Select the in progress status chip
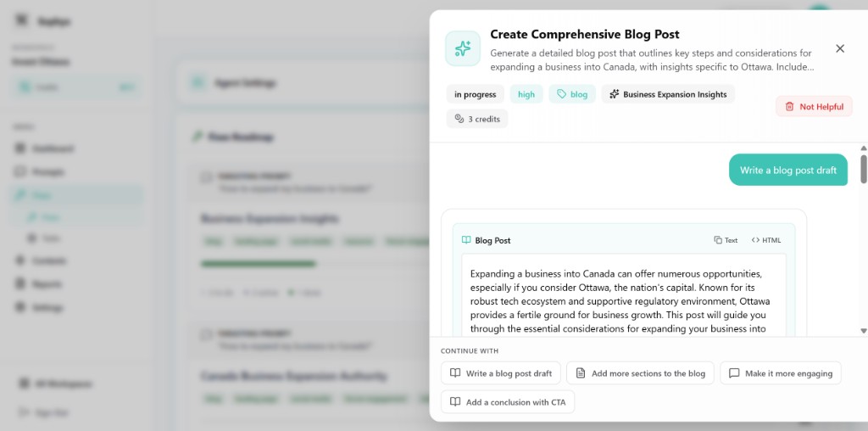The image size is (868, 431). [x=475, y=94]
